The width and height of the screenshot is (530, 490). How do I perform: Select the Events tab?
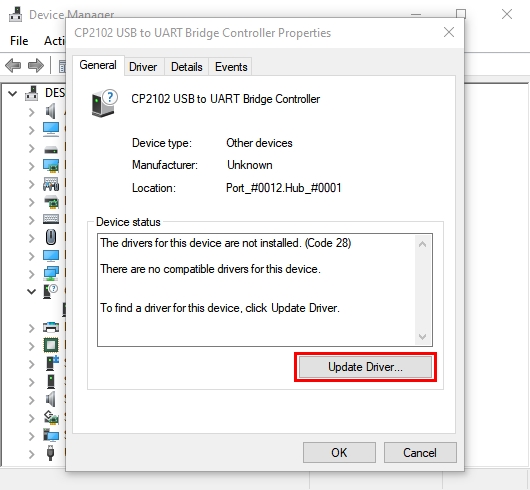pyautogui.click(x=231, y=67)
